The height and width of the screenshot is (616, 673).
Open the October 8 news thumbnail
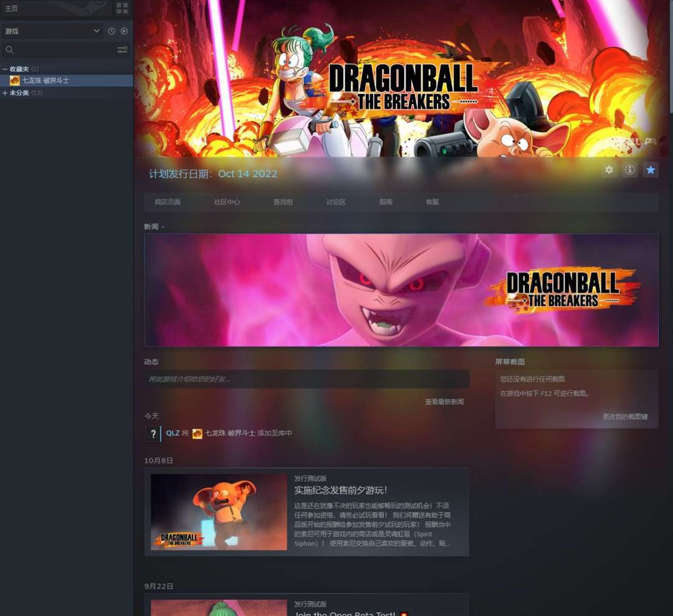pos(219,512)
